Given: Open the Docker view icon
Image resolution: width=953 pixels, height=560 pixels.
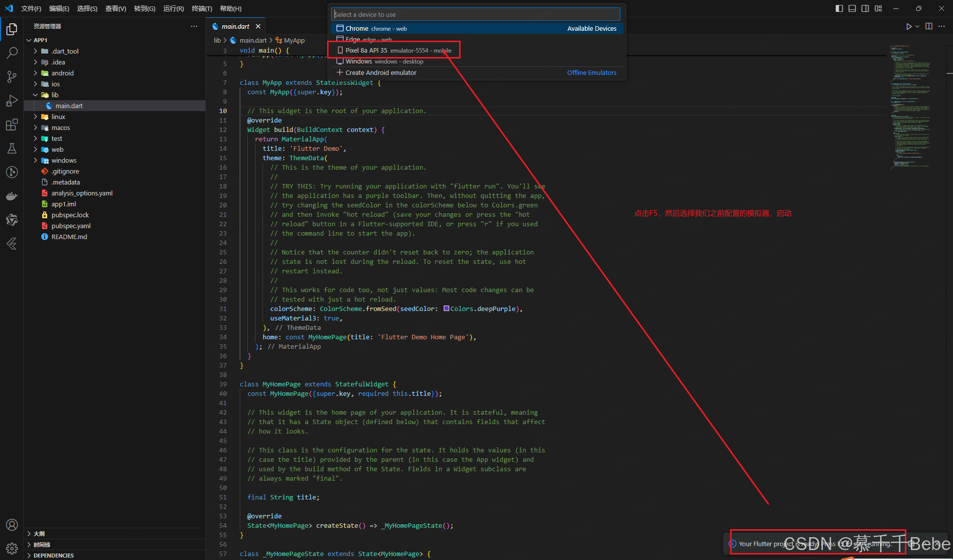Looking at the screenshot, I should pos(12,196).
